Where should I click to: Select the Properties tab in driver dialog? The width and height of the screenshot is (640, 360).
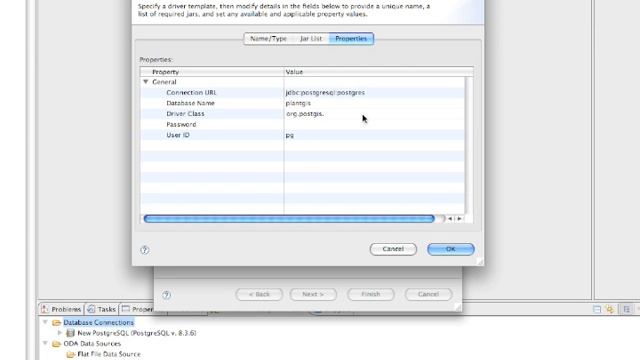pos(351,39)
